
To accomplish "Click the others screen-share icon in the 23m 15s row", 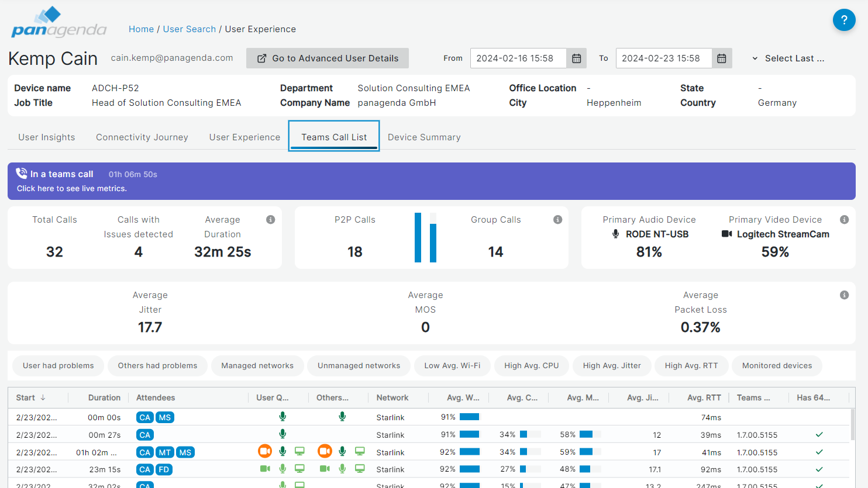I will [360, 469].
